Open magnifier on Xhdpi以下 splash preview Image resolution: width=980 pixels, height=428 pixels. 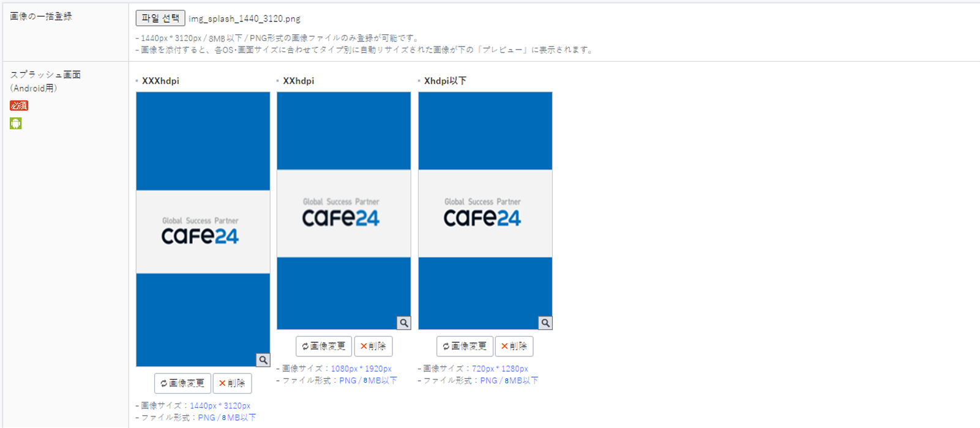pyautogui.click(x=545, y=323)
